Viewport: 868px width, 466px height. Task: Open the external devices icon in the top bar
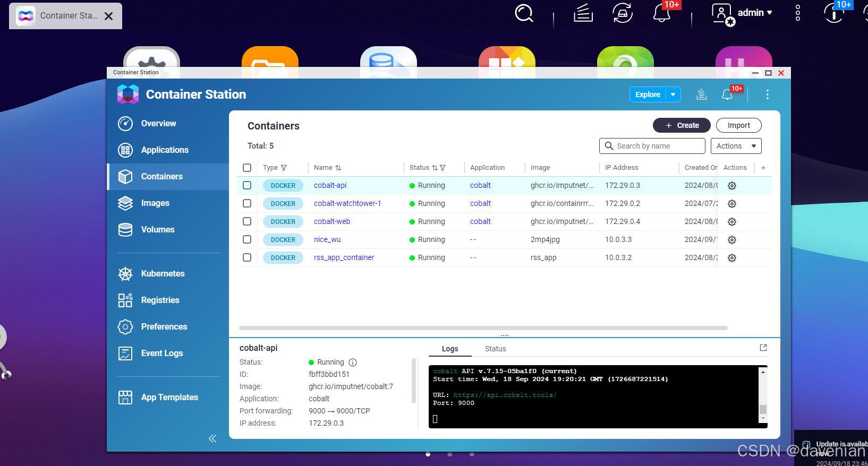click(623, 13)
